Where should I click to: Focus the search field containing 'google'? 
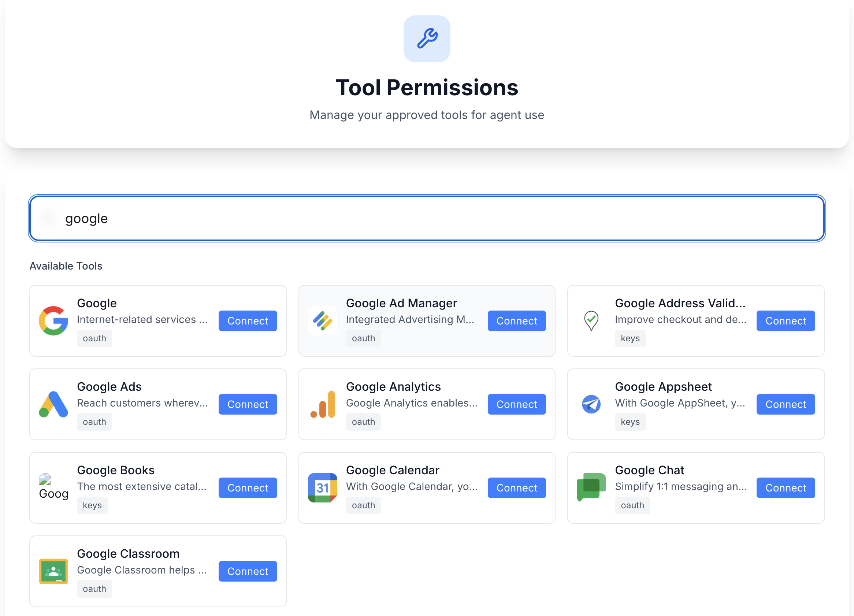click(427, 218)
